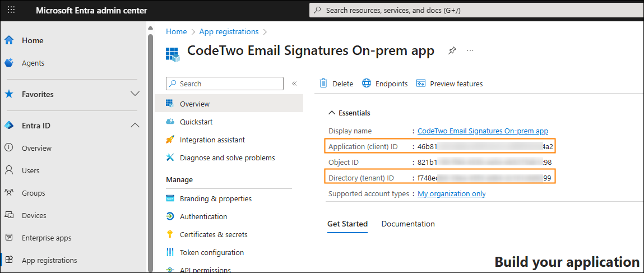Open Integration assistant rocket icon
This screenshot has width=644, height=273.
pyautogui.click(x=170, y=140)
